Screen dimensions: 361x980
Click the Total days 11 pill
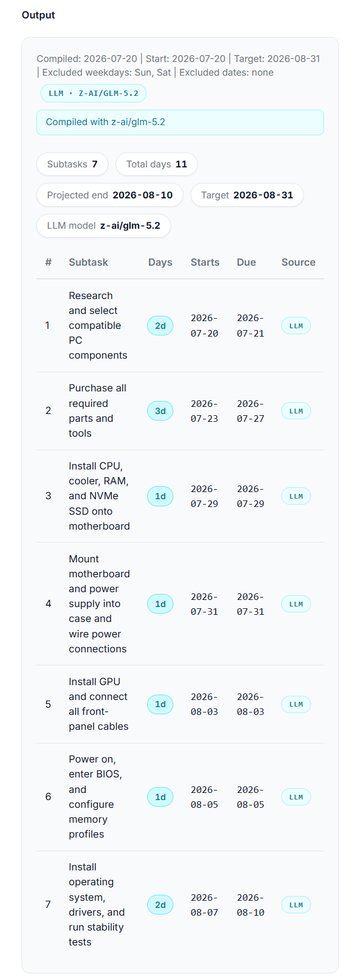point(157,164)
